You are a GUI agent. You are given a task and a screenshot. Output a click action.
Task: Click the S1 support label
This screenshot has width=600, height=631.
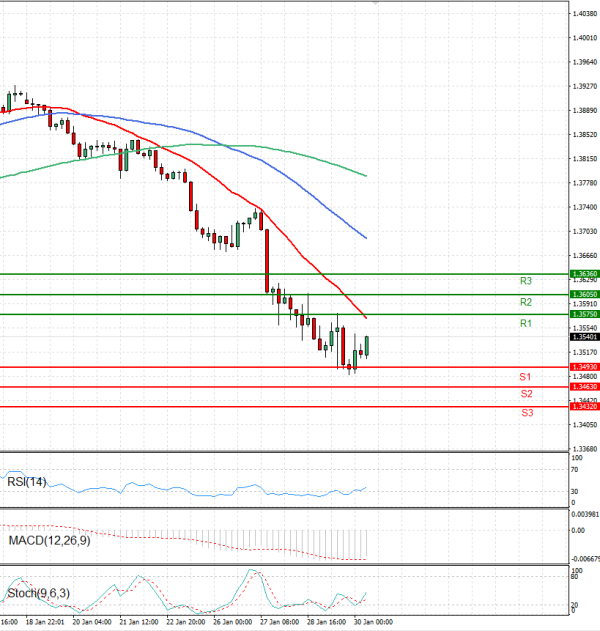[525, 376]
